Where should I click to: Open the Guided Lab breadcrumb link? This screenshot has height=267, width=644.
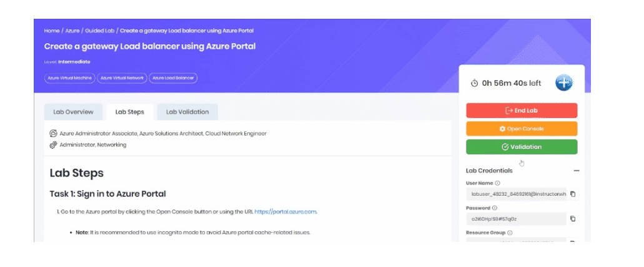click(100, 31)
